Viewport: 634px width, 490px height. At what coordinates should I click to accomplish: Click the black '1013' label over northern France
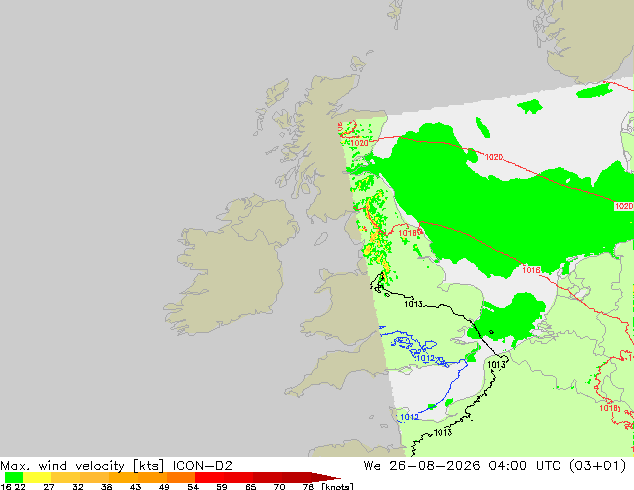click(x=443, y=433)
